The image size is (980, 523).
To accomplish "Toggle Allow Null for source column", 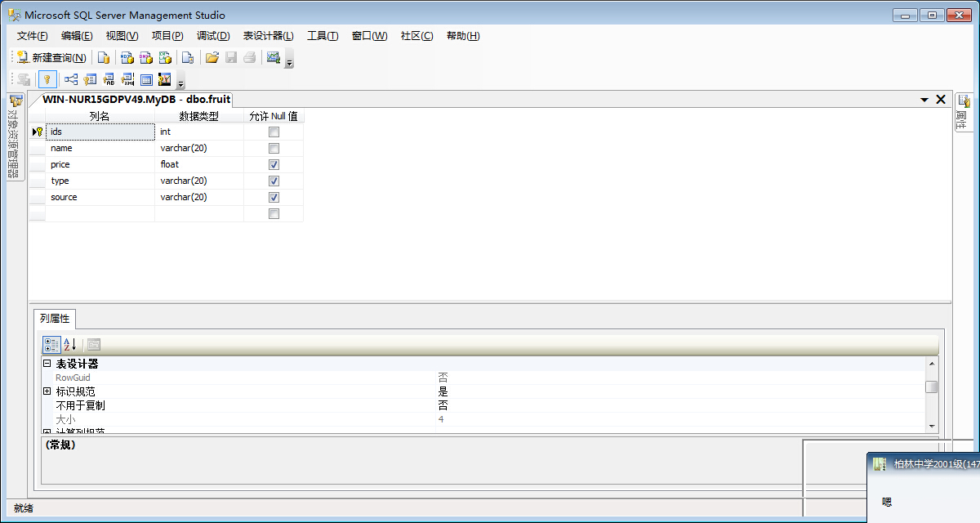I will [274, 197].
